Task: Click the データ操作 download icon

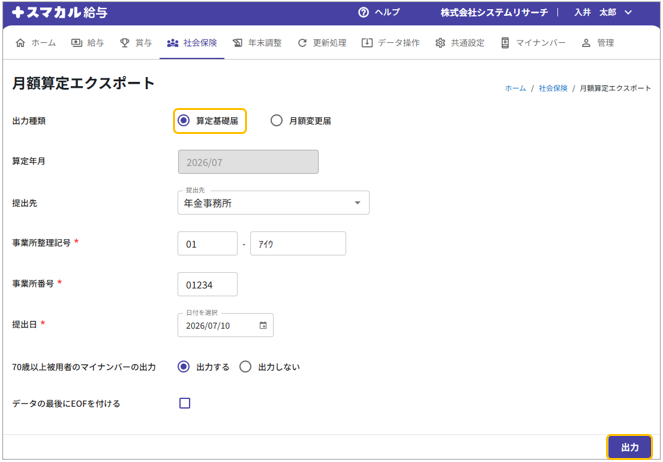Action: tap(367, 43)
